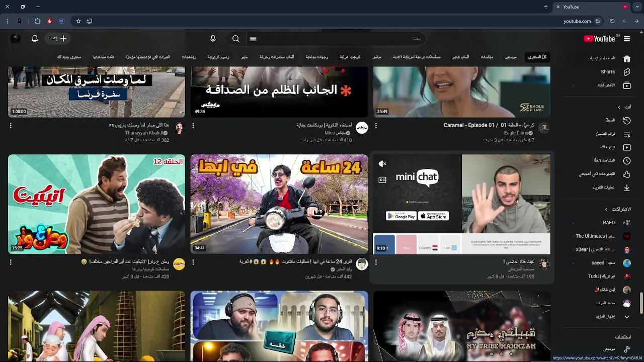Viewport: 644px width, 362px height.
Task: Toggle captions on the preview video
Action: point(382,179)
